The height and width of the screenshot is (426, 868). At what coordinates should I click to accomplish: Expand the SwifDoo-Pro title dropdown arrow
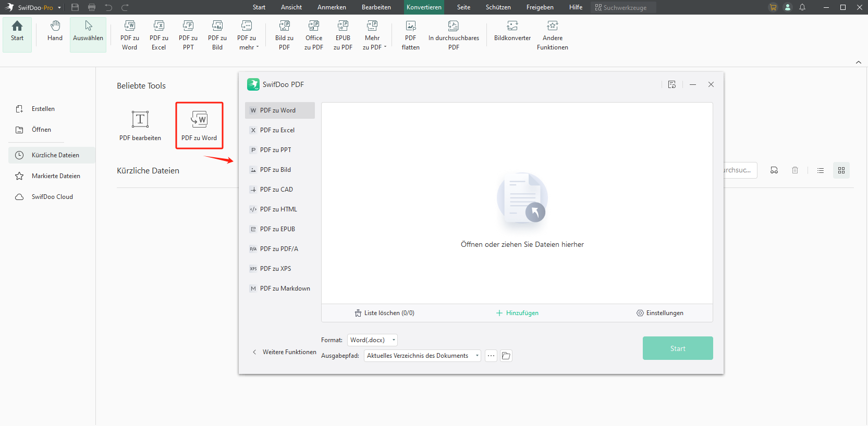(59, 8)
